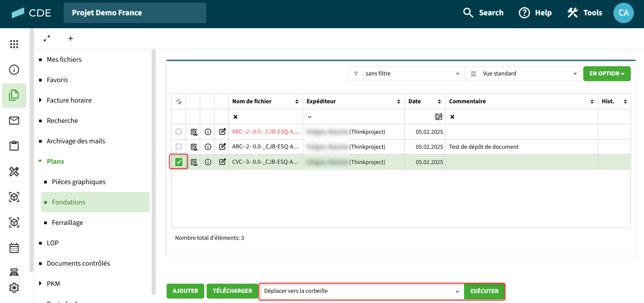The image size is (644, 303).
Task: Check the box for the commented ARC row
Action: (x=178, y=146)
